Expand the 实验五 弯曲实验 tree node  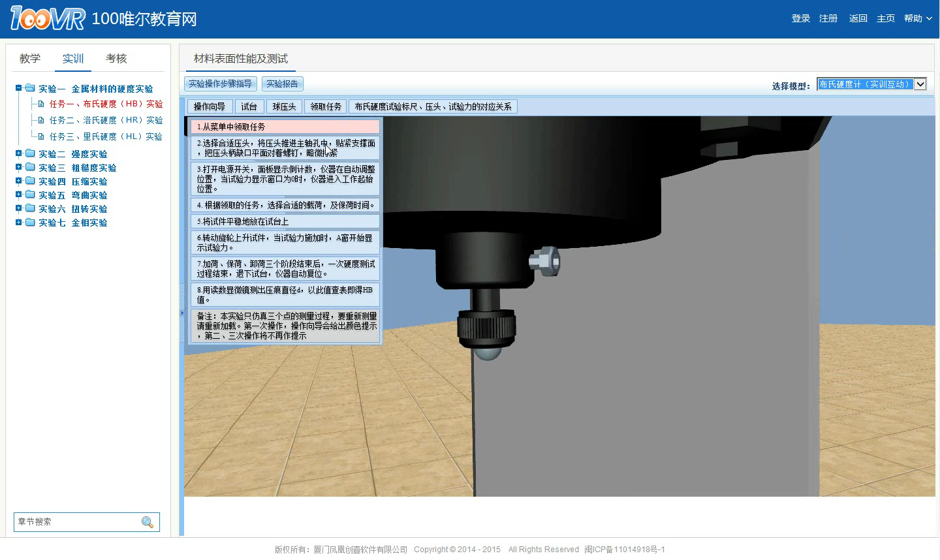(x=19, y=195)
